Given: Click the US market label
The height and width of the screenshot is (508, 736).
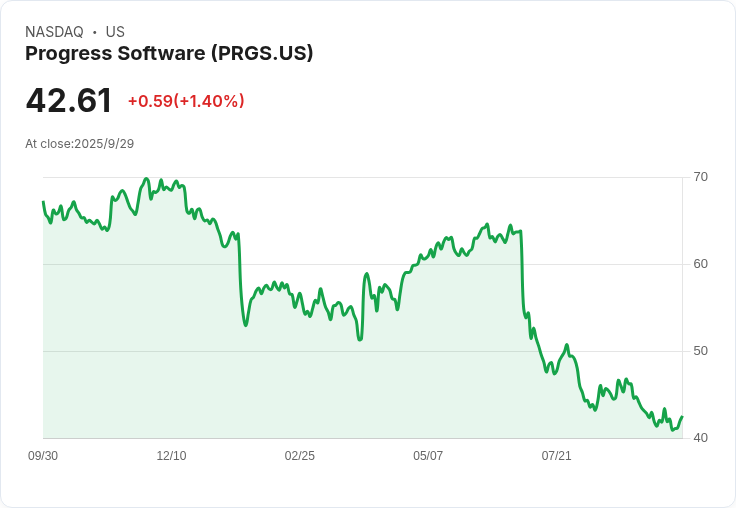Looking at the screenshot, I should point(115,32).
